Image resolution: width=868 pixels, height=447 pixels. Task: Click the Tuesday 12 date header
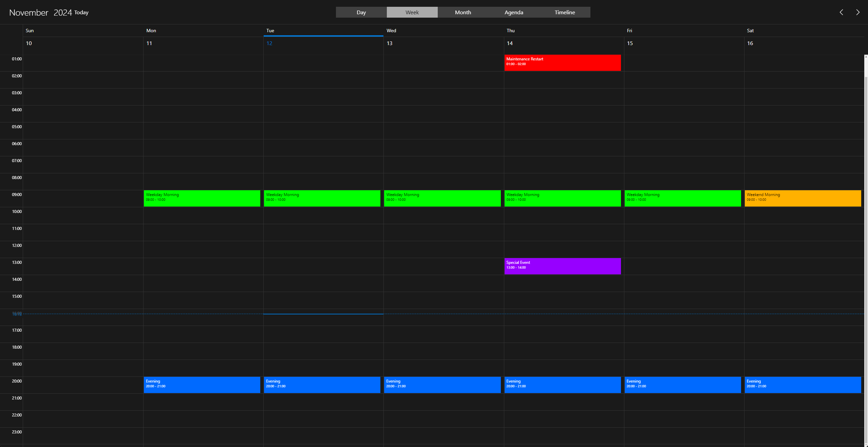269,43
